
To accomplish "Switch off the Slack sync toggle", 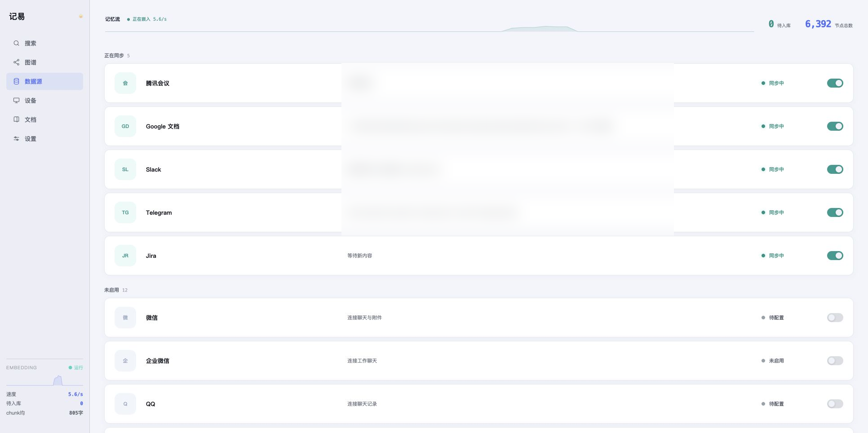I will 835,169.
